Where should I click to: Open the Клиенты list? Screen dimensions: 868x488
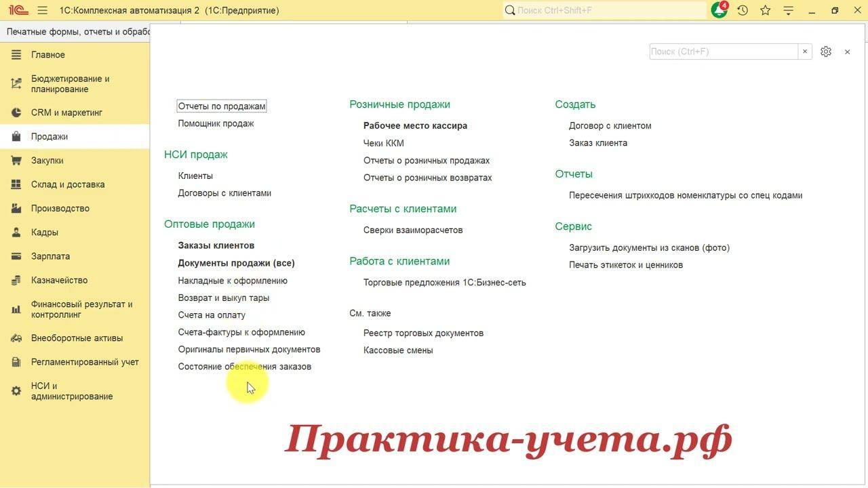(195, 176)
